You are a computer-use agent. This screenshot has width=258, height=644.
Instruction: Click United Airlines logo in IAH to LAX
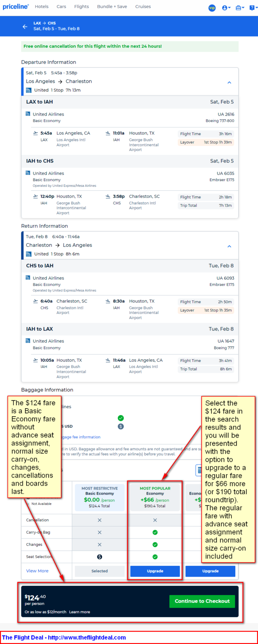28,341
